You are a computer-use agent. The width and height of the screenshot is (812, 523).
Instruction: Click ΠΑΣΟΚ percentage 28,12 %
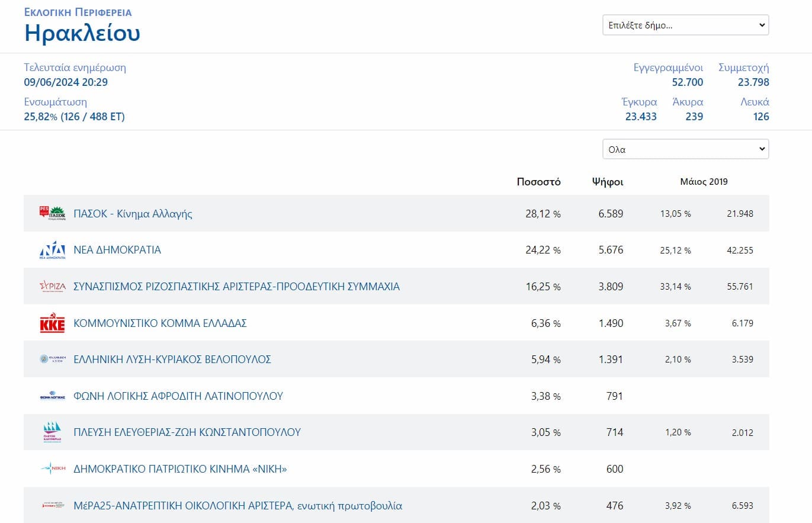[543, 214]
